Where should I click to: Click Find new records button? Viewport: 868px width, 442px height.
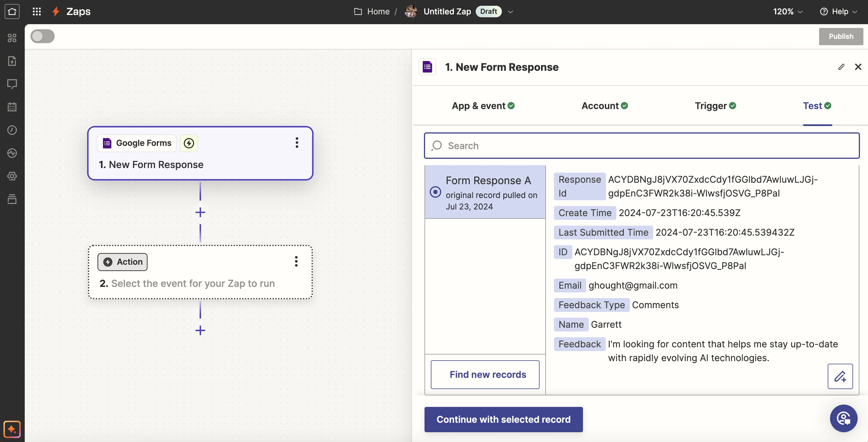[485, 374]
